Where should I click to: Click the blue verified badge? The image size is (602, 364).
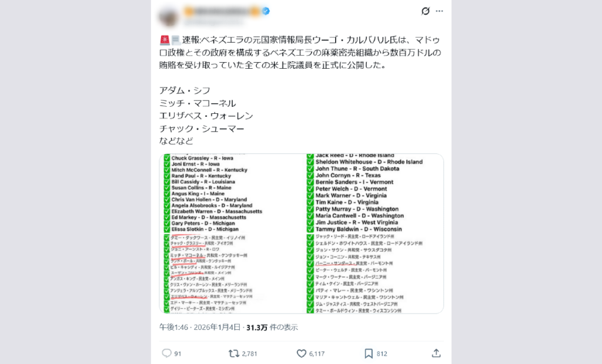[266, 11]
